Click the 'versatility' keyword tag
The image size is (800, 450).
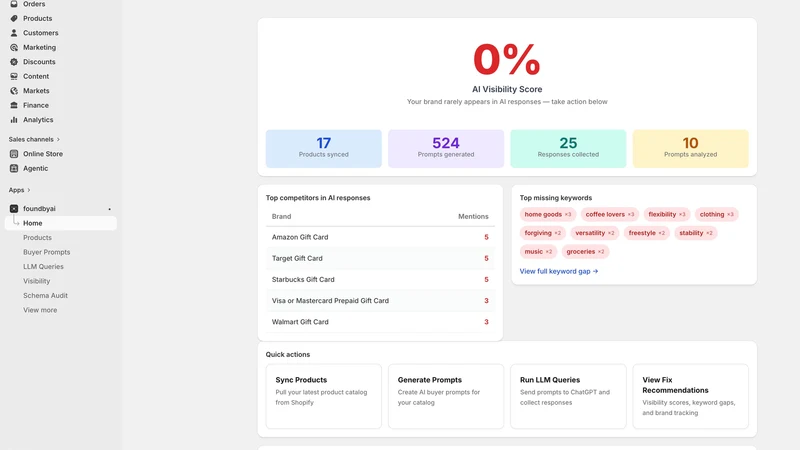595,233
